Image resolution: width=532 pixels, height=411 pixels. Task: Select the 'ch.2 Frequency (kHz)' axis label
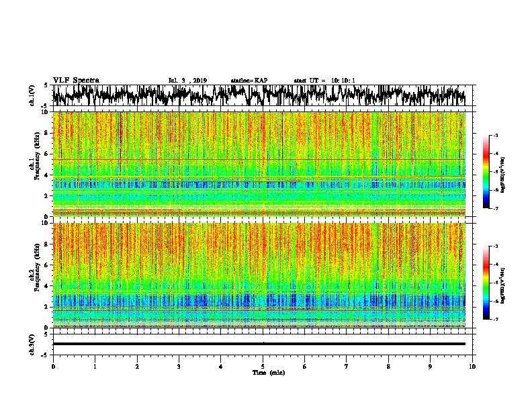coord(34,267)
